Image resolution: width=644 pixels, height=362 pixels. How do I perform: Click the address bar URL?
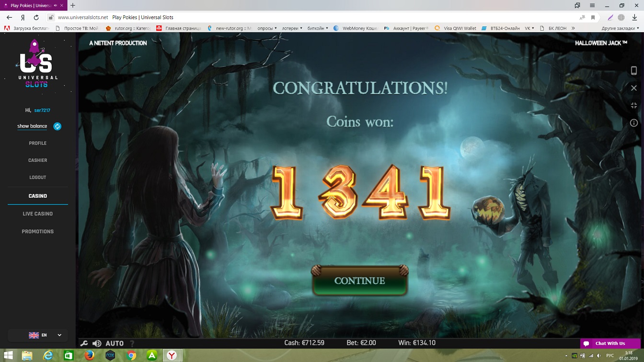83,17
